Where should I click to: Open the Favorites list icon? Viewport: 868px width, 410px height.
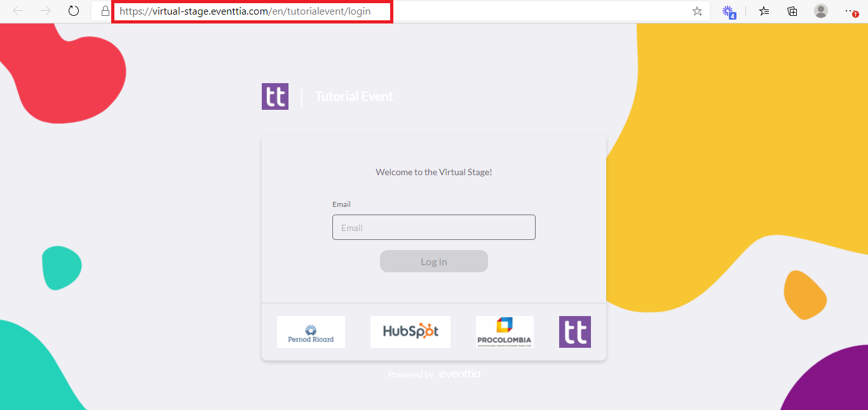(x=764, y=11)
